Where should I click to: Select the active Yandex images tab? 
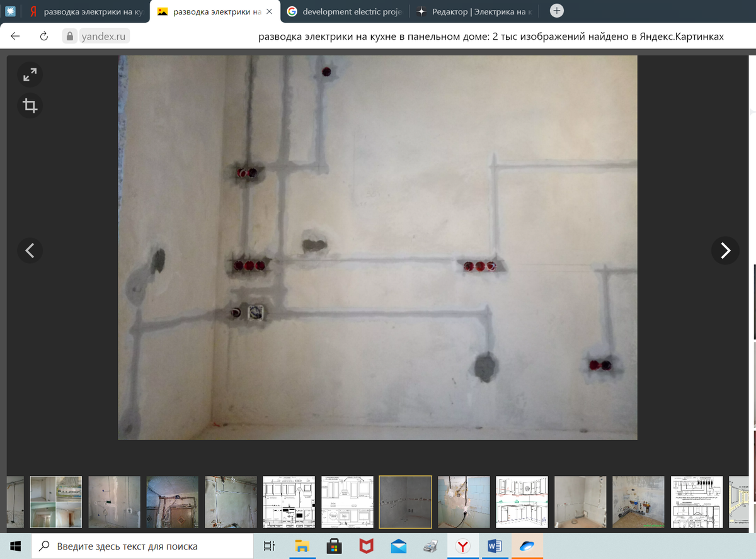click(214, 12)
